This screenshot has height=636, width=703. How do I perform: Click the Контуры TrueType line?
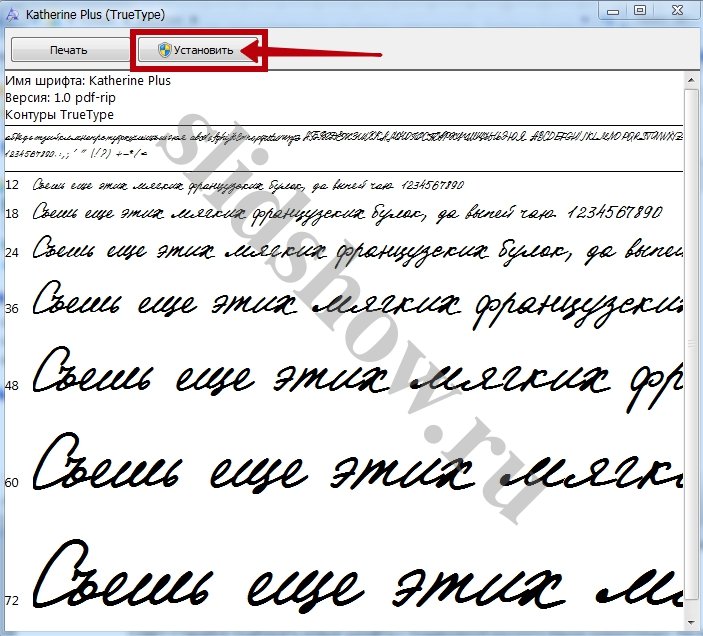tap(61, 114)
